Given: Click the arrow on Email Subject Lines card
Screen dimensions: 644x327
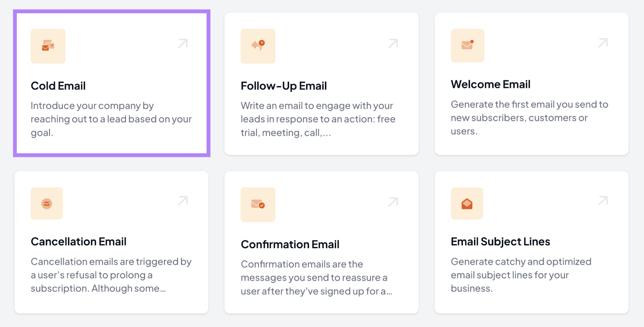Looking at the screenshot, I should click(x=603, y=200).
